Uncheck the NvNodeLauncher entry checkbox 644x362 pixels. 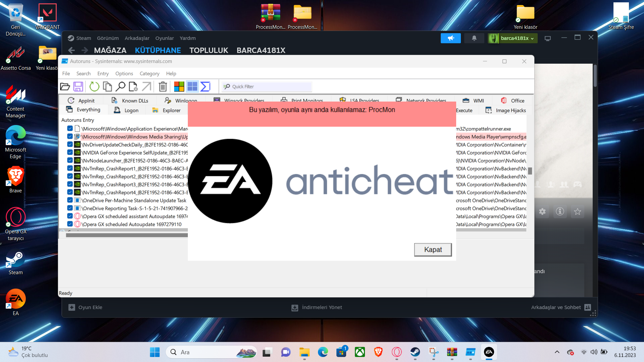point(70,161)
